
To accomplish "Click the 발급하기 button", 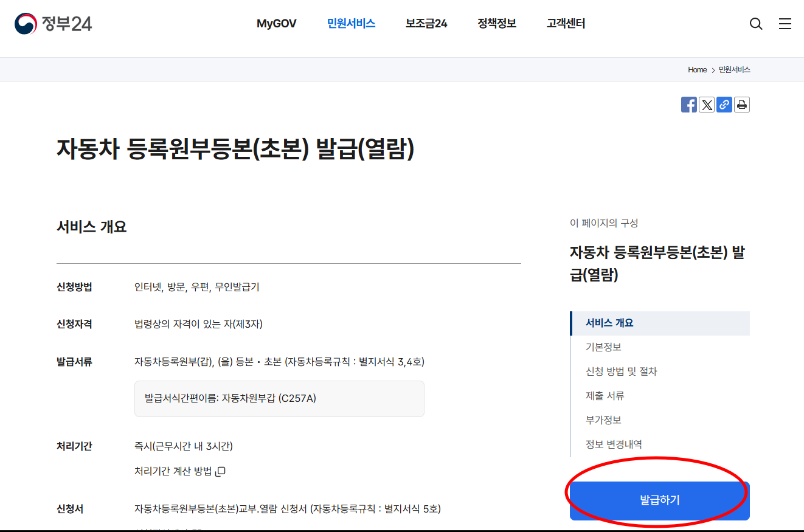I will [x=660, y=501].
